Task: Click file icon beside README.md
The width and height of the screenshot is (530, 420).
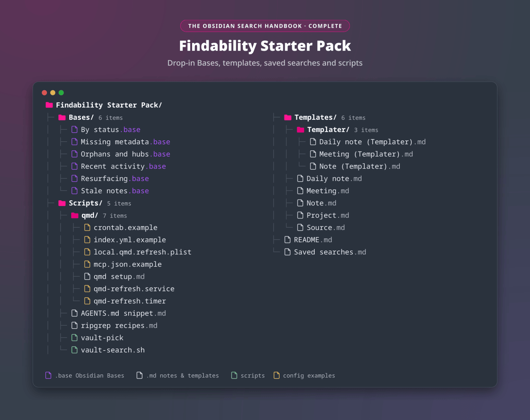Action: click(288, 240)
